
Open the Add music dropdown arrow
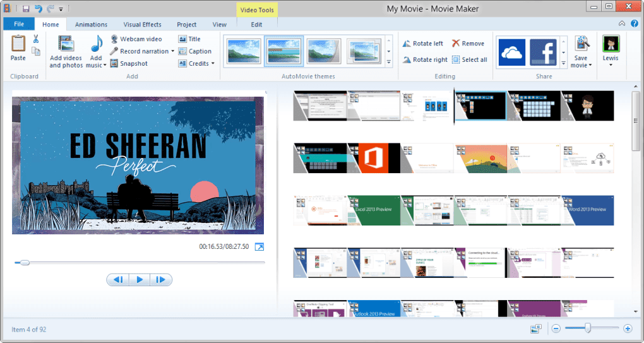tap(105, 65)
